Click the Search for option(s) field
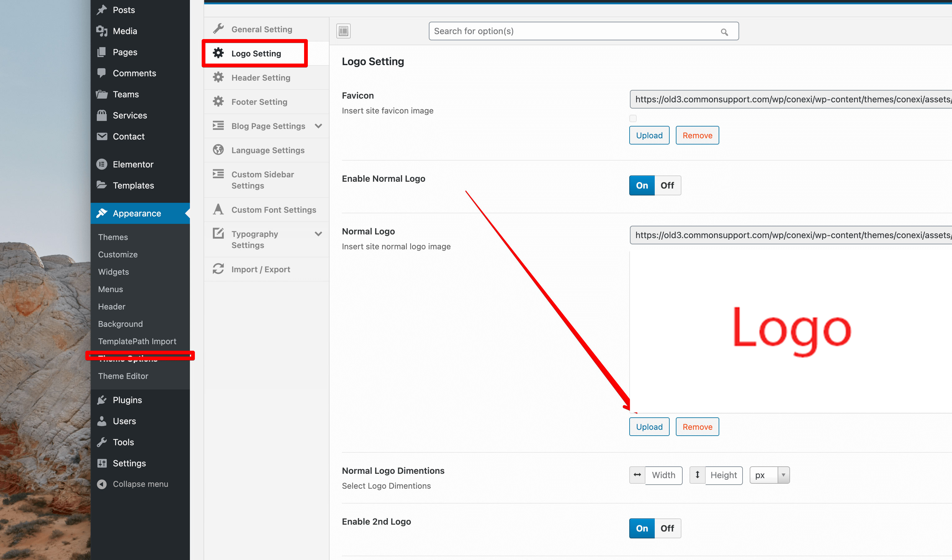 click(x=574, y=31)
